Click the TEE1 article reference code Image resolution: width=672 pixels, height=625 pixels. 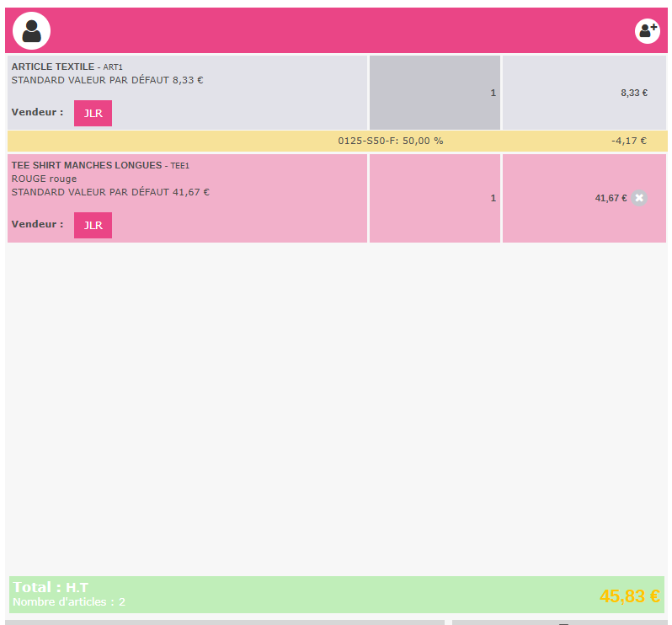179,166
